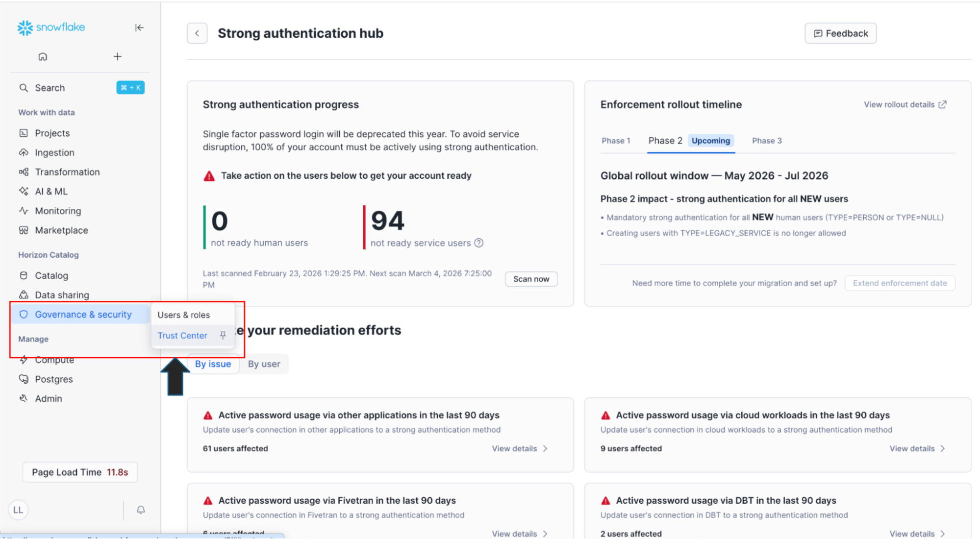Screen dimensions: 980x539
Task: Select the By issue filter
Action: 213,364
